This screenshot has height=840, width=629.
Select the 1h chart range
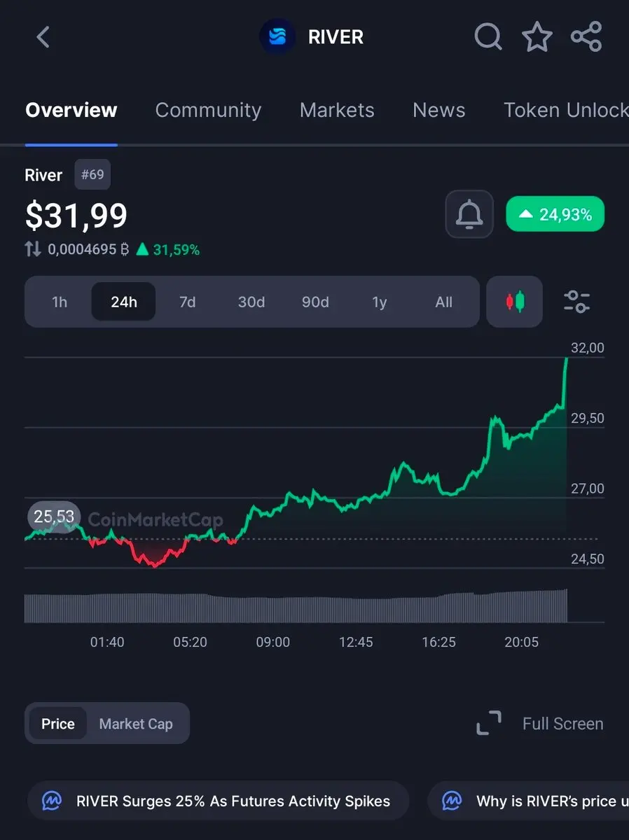(60, 302)
